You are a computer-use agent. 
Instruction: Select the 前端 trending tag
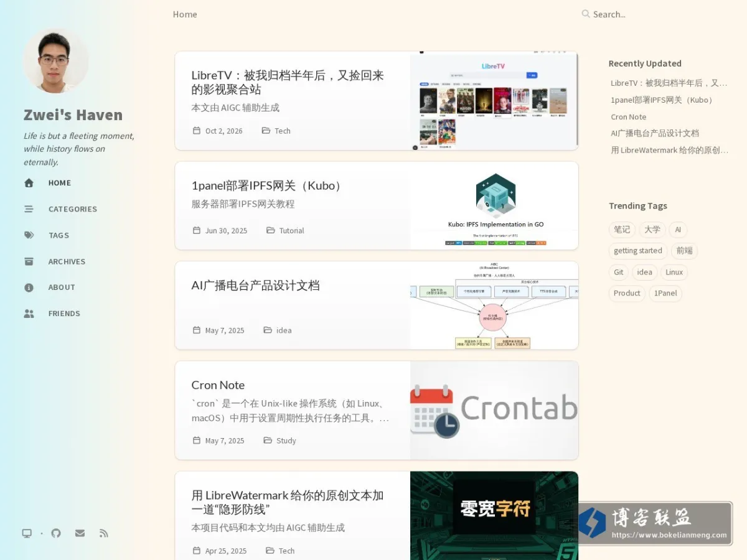[684, 251]
